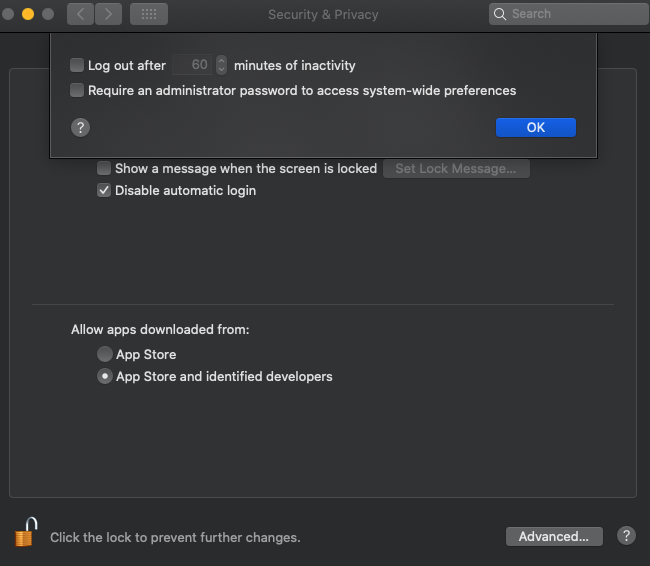Select the App Store radio option
This screenshot has width=650, height=566.
pyautogui.click(x=105, y=354)
